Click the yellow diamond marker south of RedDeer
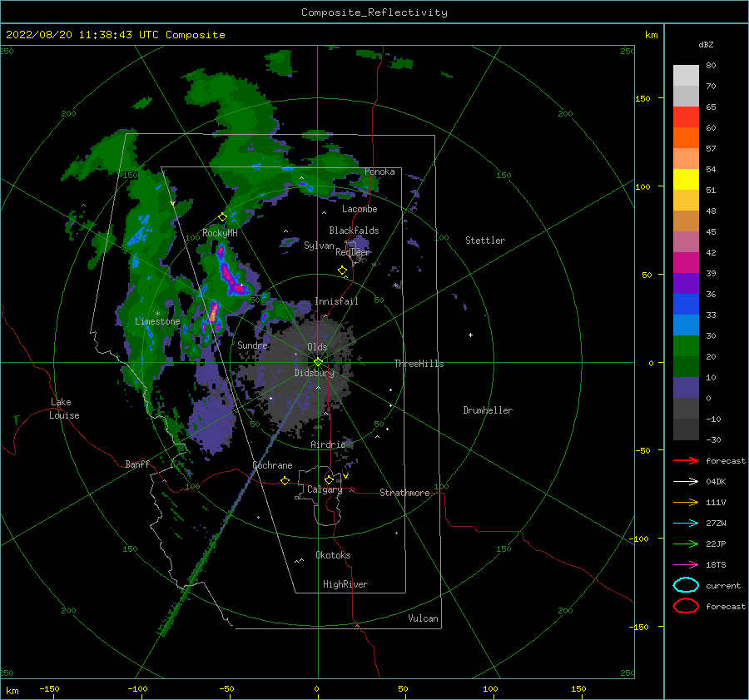749x700 pixels. (342, 271)
